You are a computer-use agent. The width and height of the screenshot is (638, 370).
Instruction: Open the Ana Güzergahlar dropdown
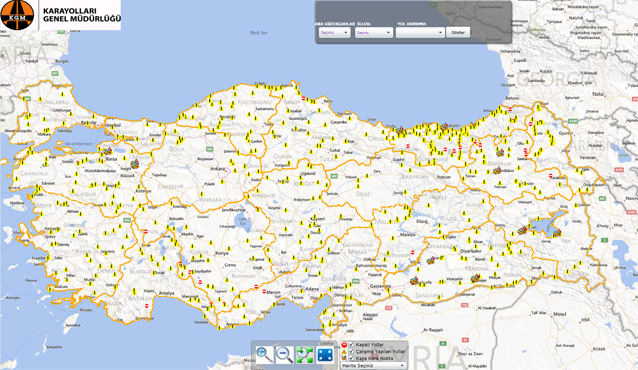pos(334,33)
